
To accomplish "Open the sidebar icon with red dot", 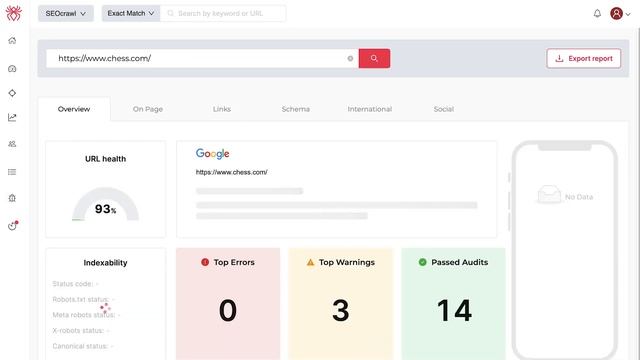I will (13, 225).
